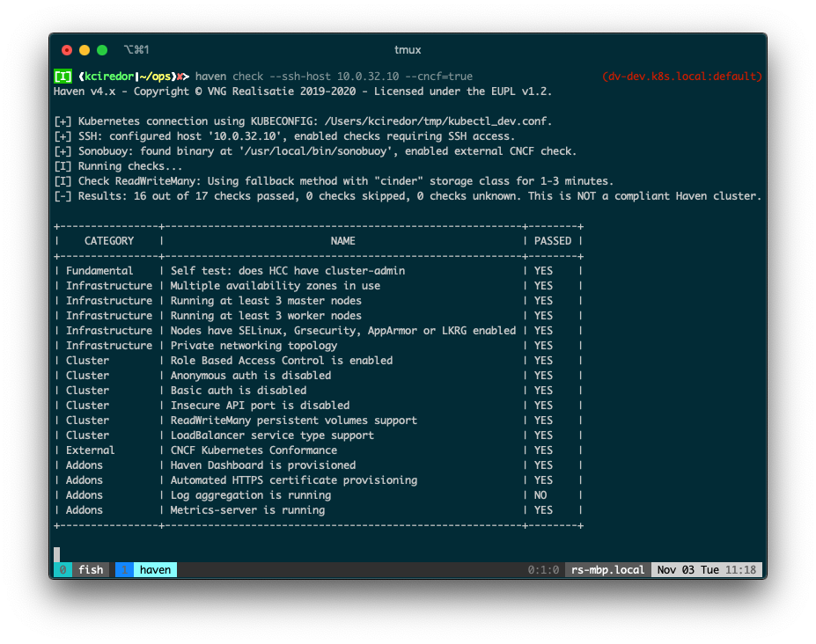Click the block cursor below the results table
The width and height of the screenshot is (816, 644).
click(x=58, y=555)
